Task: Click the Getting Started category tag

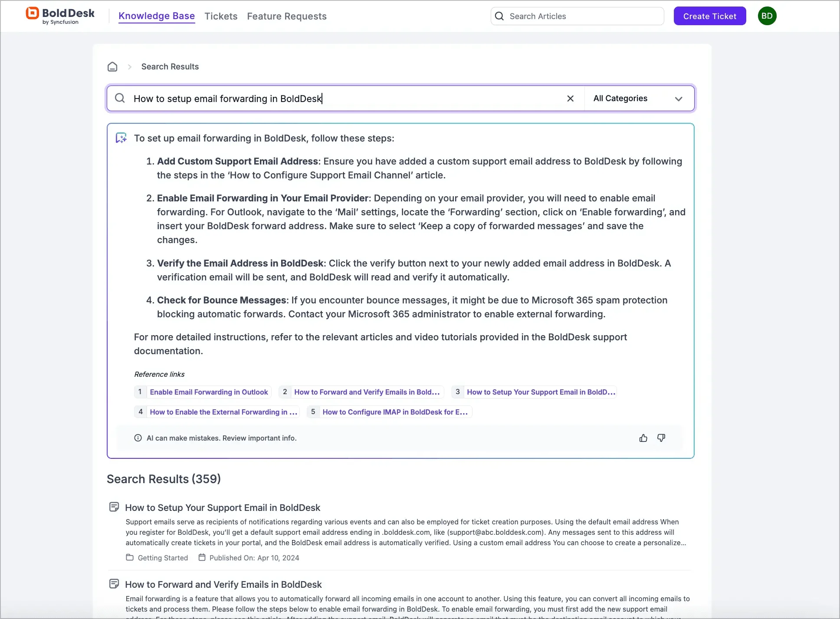Action: coord(163,558)
